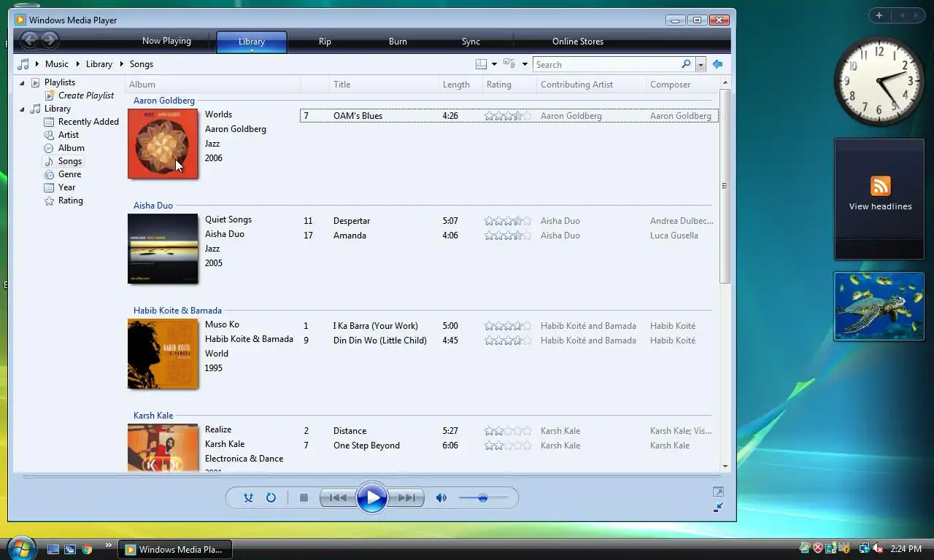Image resolution: width=934 pixels, height=560 pixels.
Task: Turn on repeat playback
Action: [271, 498]
